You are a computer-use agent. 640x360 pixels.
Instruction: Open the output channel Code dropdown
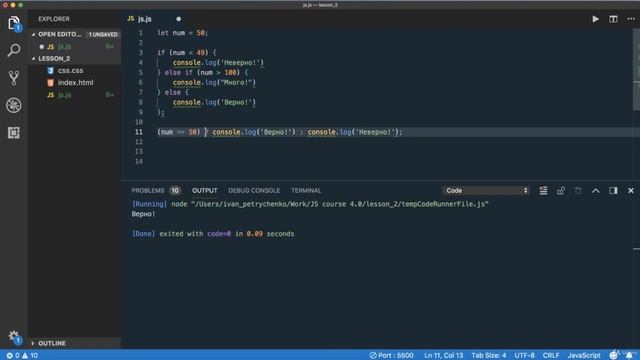coord(486,191)
